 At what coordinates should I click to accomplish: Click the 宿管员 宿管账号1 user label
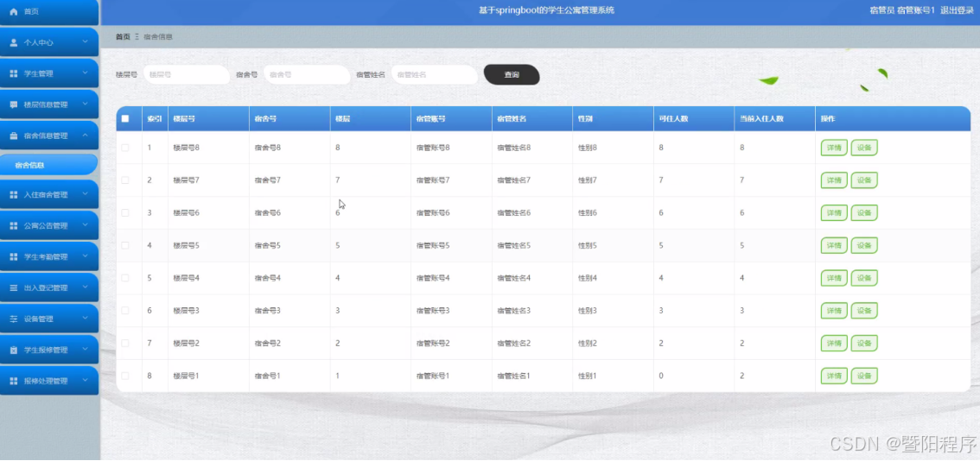tap(902, 10)
